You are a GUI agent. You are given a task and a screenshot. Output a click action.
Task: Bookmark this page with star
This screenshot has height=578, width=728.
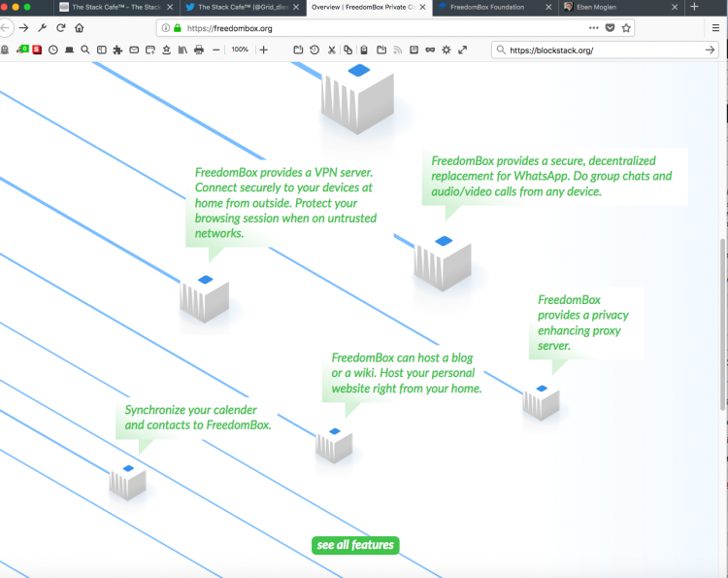(x=626, y=28)
